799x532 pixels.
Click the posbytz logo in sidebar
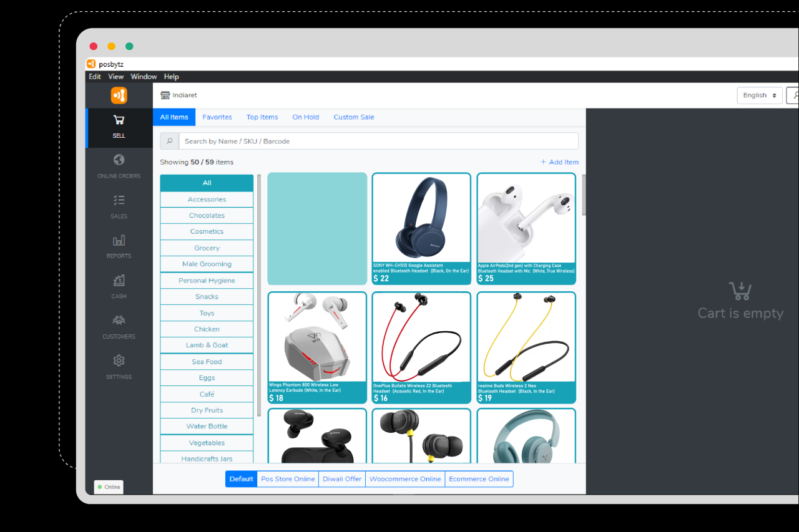pos(119,95)
